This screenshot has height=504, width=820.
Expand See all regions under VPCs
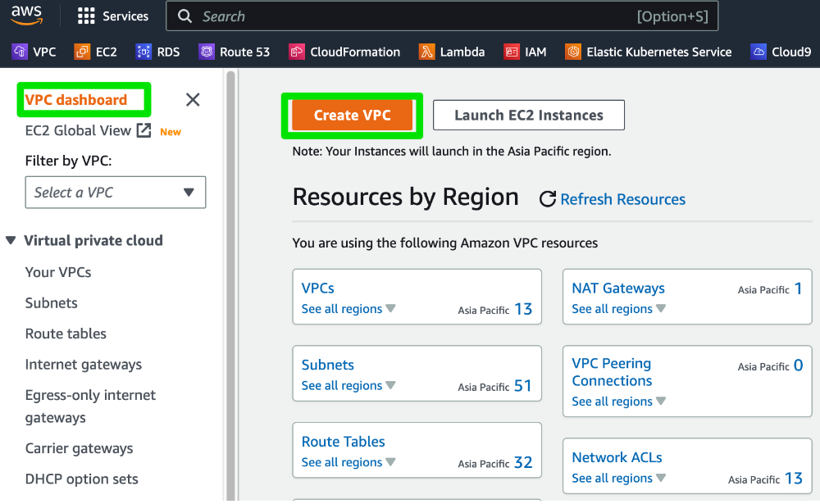(x=348, y=308)
